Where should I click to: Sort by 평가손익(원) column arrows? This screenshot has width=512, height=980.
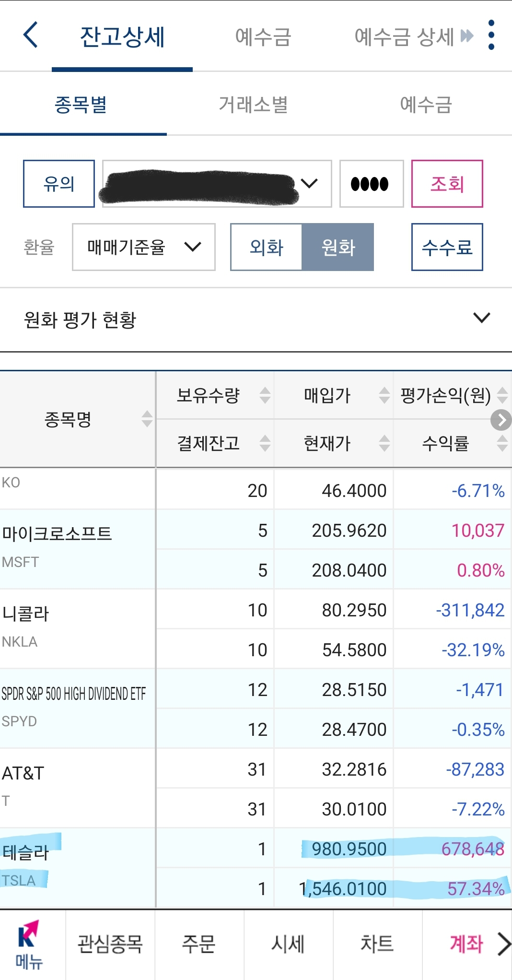502,395
